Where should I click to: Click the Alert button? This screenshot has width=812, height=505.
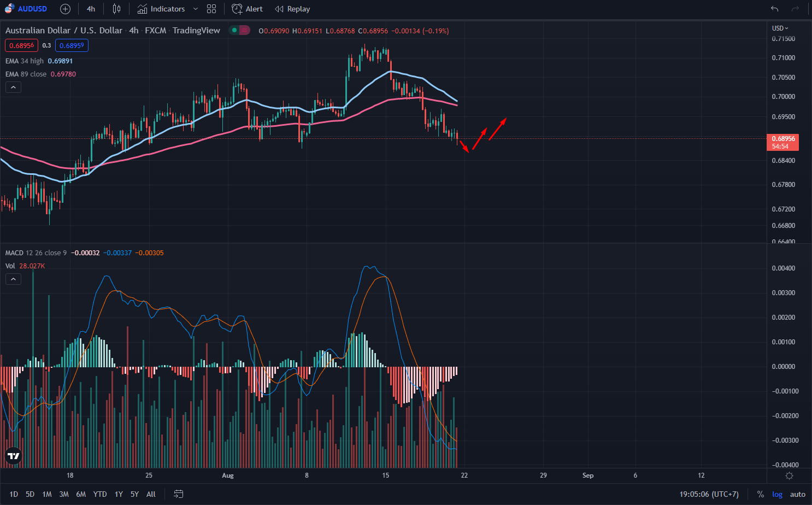(248, 9)
